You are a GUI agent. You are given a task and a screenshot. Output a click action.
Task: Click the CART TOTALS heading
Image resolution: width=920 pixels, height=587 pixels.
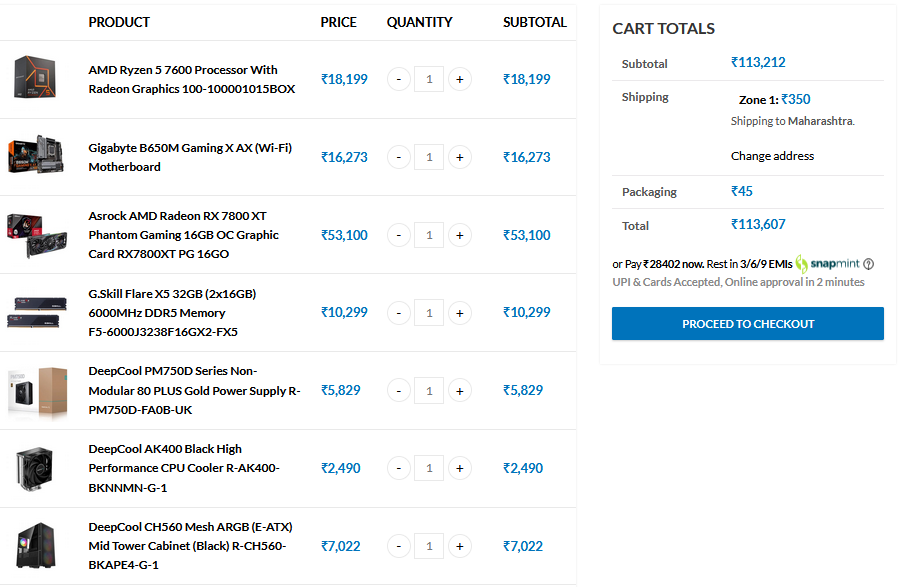[664, 29]
